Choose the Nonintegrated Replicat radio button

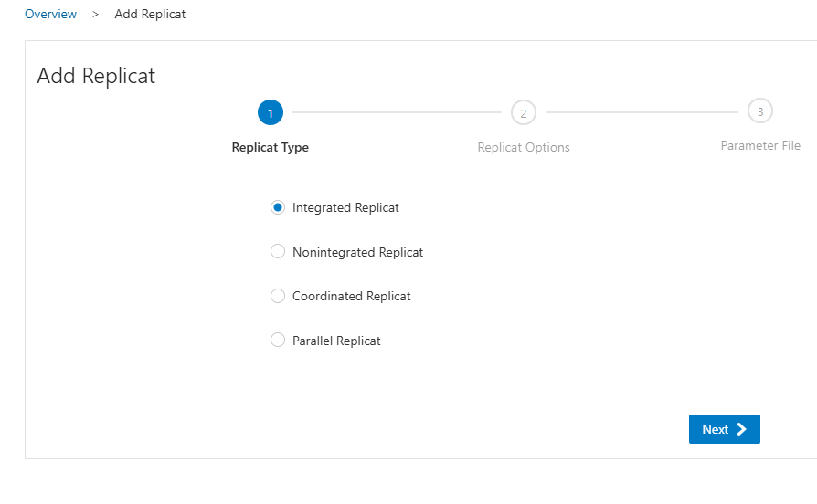278,252
